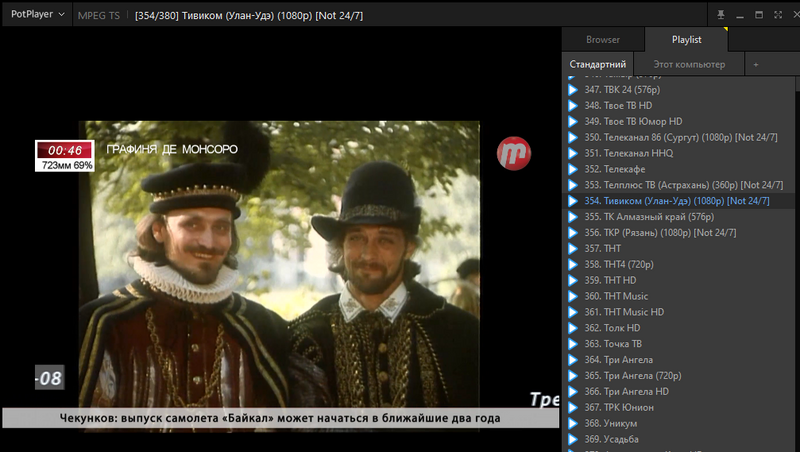Click play icon beside 356. ТКР (Рязань)
This screenshot has width=800, height=452.
pos(573,232)
